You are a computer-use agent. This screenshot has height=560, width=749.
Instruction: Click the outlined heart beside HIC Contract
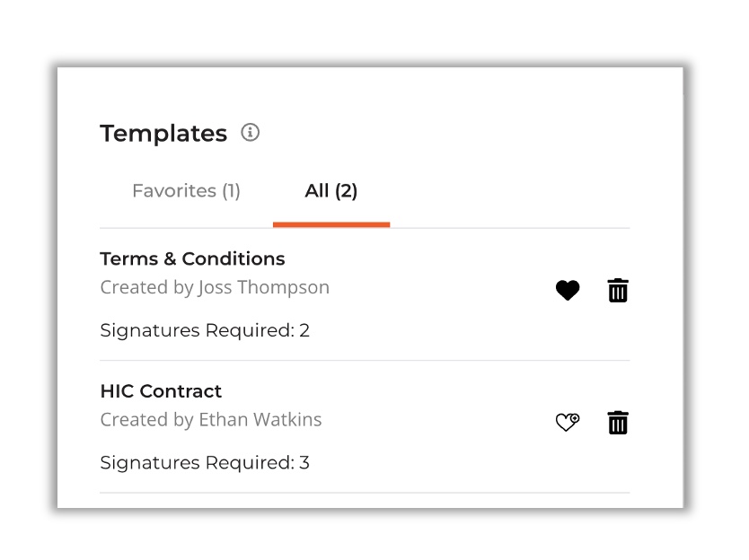567,422
